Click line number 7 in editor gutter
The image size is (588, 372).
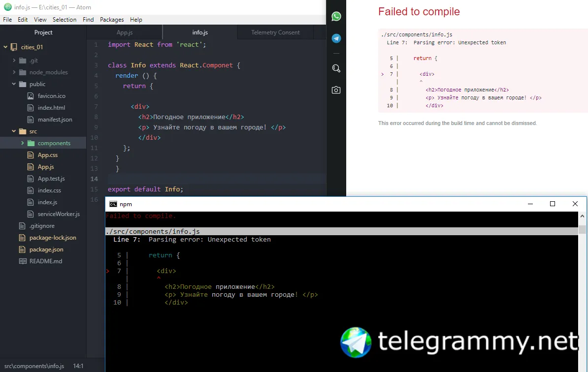click(x=96, y=106)
